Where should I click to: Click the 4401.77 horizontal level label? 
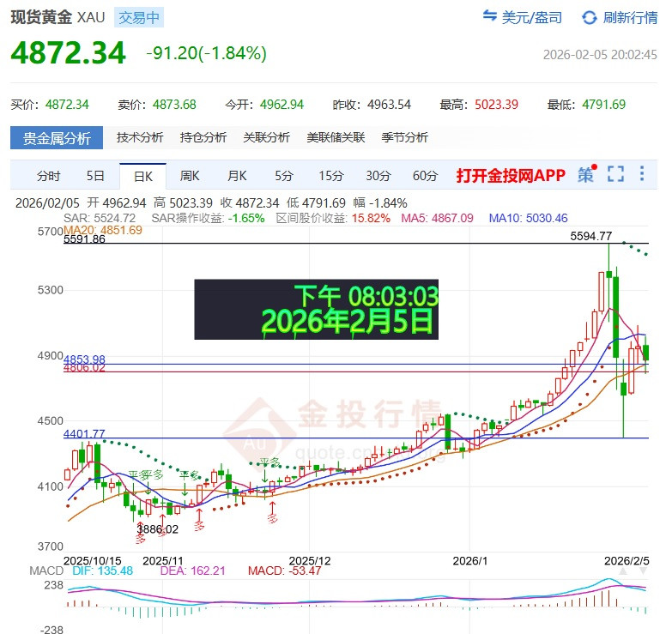[x=84, y=433]
